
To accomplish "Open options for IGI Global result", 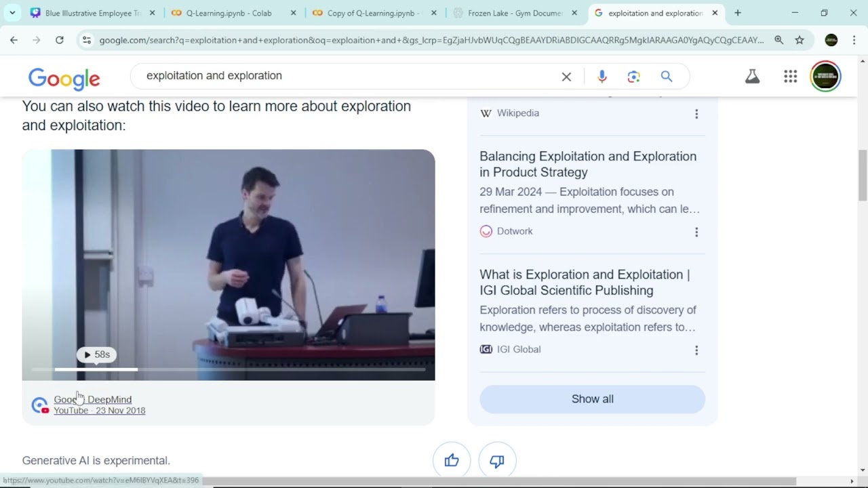I will [696, 350].
